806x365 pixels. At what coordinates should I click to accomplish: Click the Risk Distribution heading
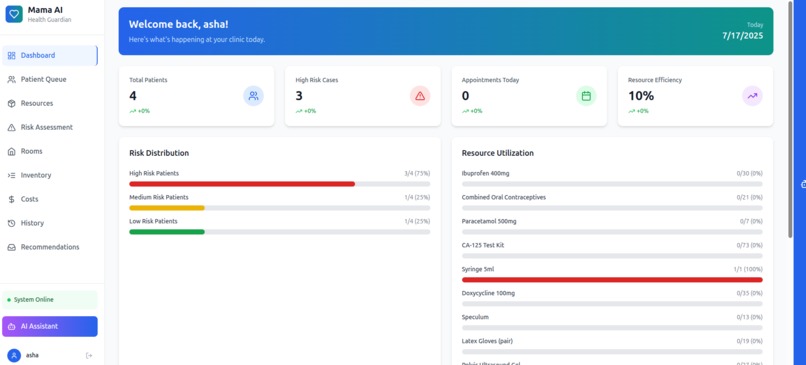(x=159, y=153)
